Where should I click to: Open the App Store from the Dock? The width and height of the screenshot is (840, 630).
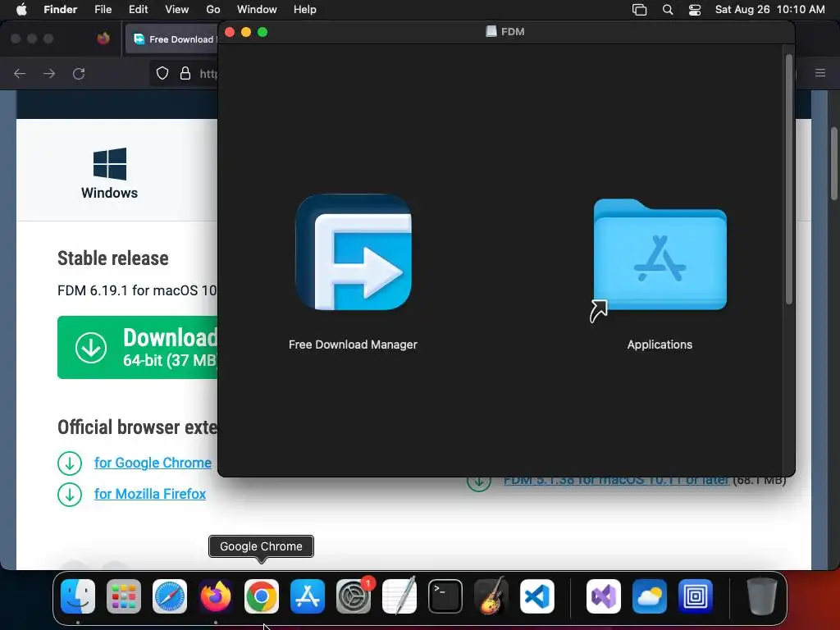(308, 596)
